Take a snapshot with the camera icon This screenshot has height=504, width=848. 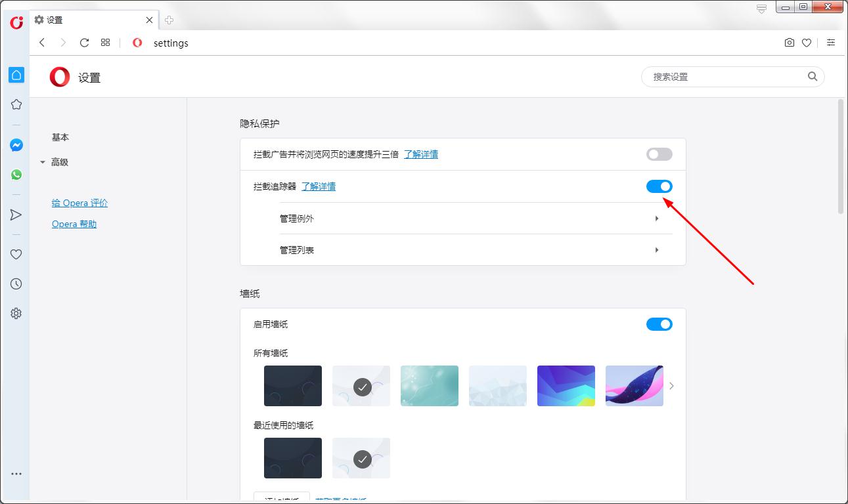789,42
